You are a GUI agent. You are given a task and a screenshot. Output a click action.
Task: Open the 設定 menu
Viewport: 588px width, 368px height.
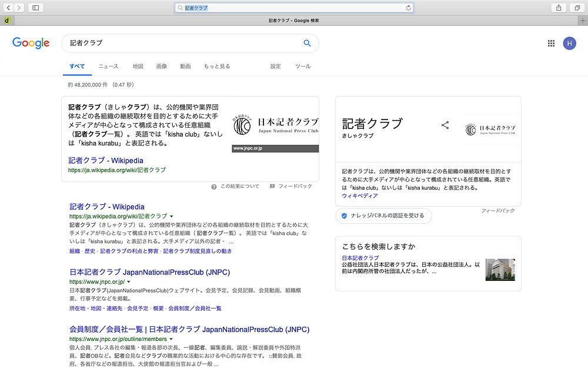276,67
